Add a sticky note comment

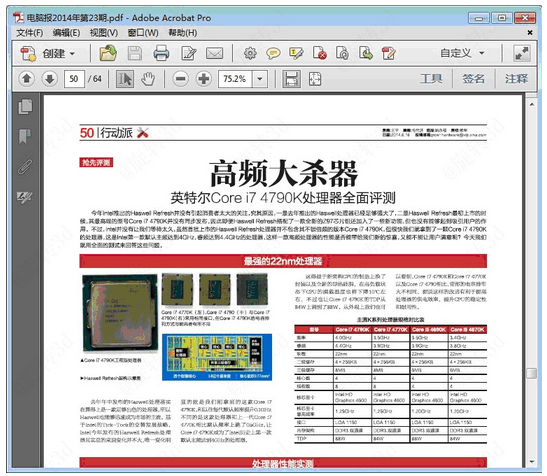point(273,53)
